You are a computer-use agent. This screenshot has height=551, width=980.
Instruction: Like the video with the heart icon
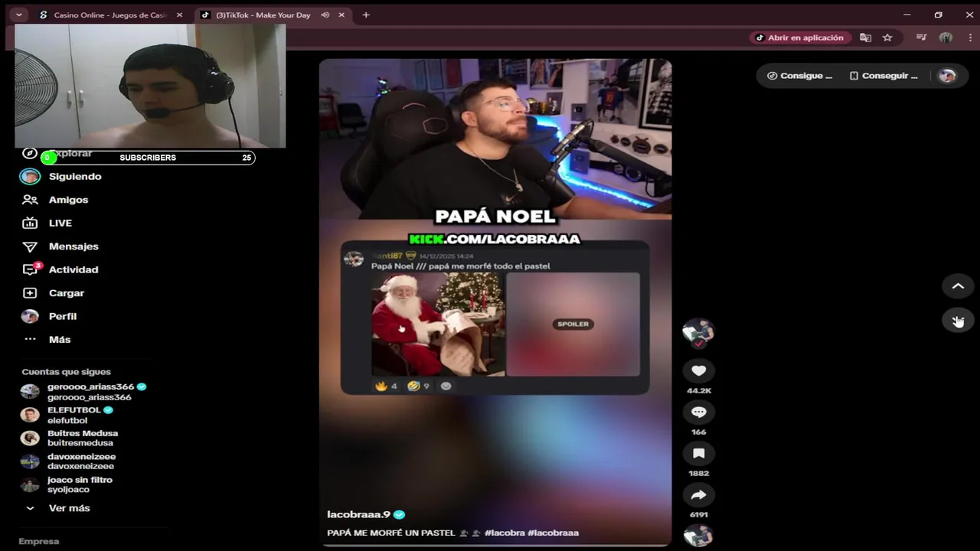click(x=698, y=371)
